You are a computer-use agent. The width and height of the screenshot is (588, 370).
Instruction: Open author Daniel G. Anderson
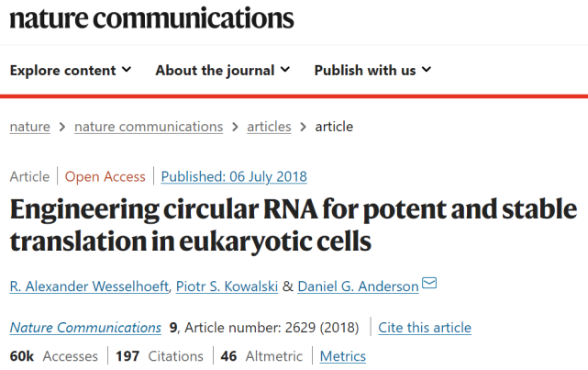pos(358,286)
